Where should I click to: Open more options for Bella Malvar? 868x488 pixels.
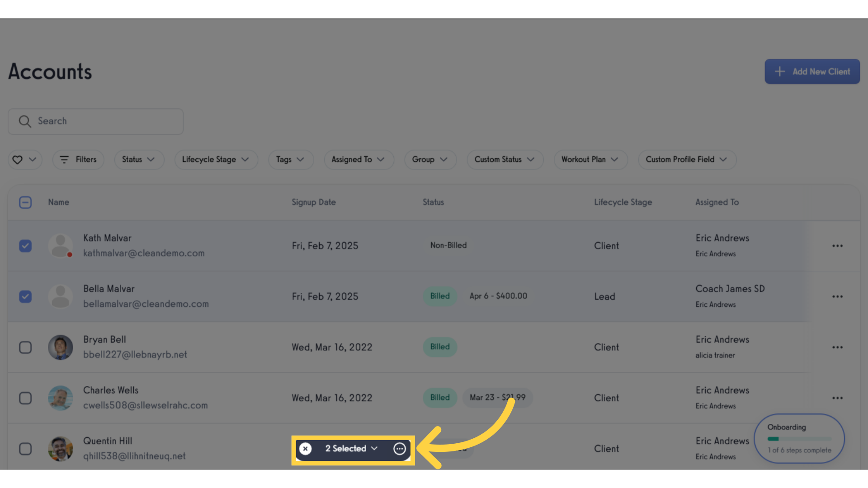click(837, 296)
